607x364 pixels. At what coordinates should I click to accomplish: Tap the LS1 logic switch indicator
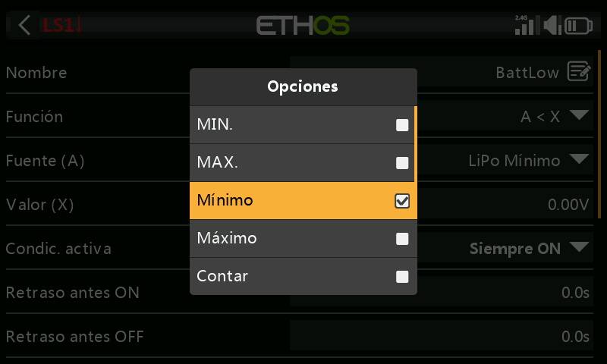click(x=62, y=26)
